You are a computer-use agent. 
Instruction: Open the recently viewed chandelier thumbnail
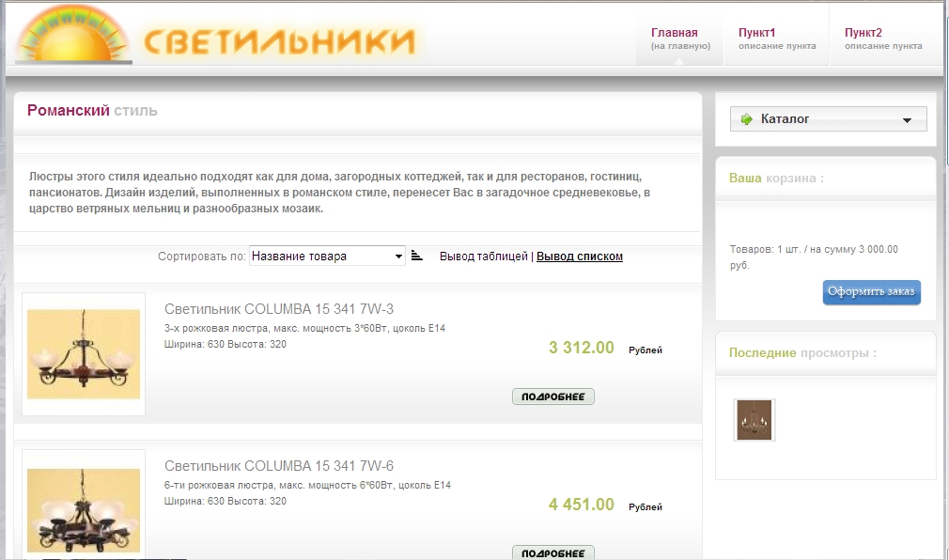(x=755, y=420)
